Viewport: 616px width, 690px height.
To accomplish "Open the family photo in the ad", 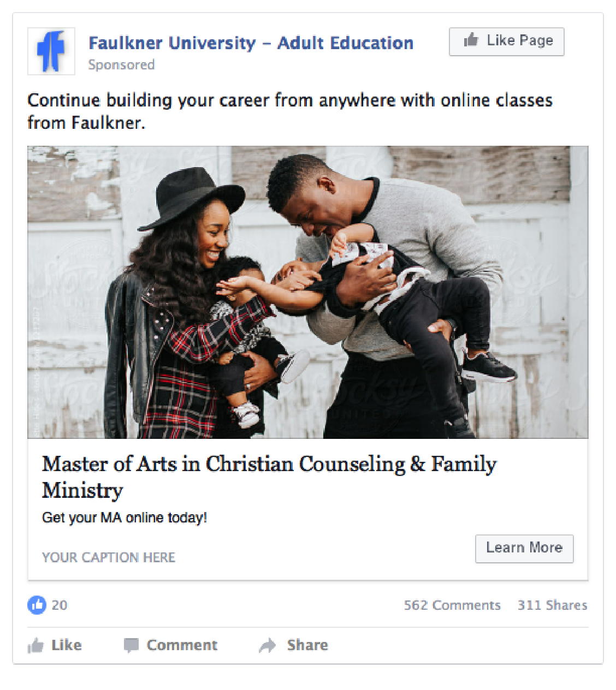I will 307,292.
